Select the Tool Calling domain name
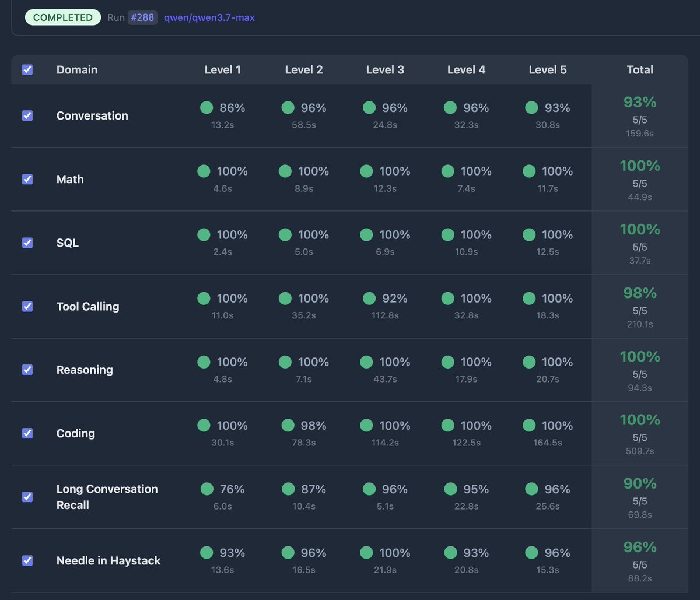700x600 pixels. (87, 306)
